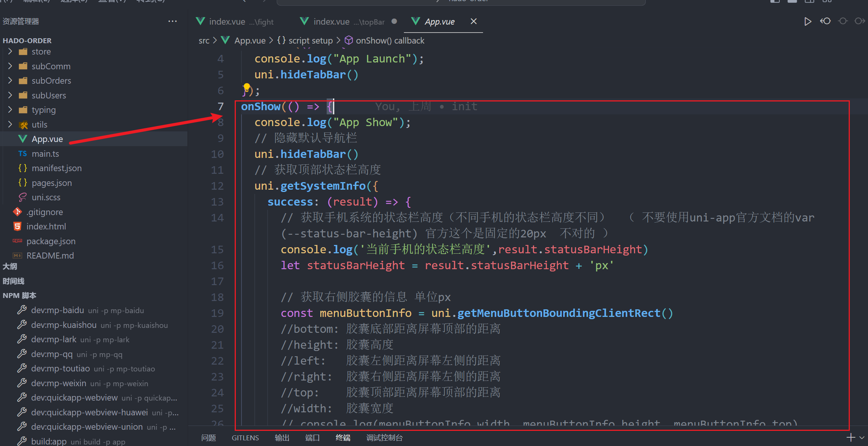Click the Run/Debug play icon

[x=807, y=22]
